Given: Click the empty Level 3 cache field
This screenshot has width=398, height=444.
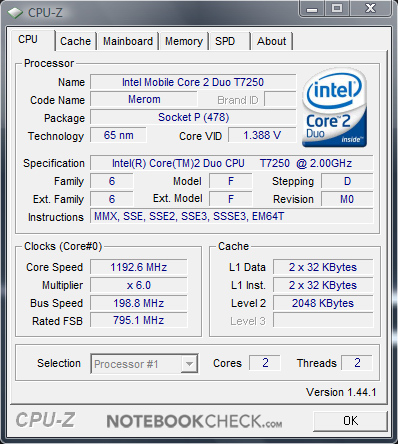Looking at the screenshot, I should tap(323, 320).
